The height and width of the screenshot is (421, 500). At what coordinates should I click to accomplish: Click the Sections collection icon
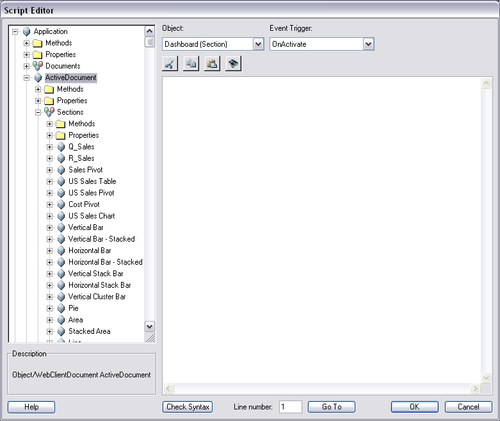[49, 112]
